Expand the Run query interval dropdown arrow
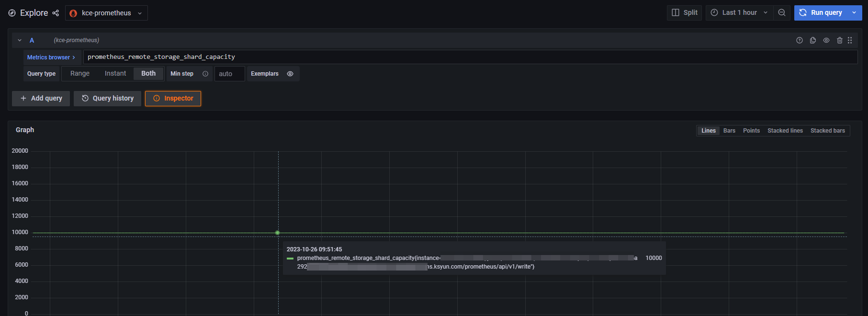The image size is (868, 316). pyautogui.click(x=854, y=13)
